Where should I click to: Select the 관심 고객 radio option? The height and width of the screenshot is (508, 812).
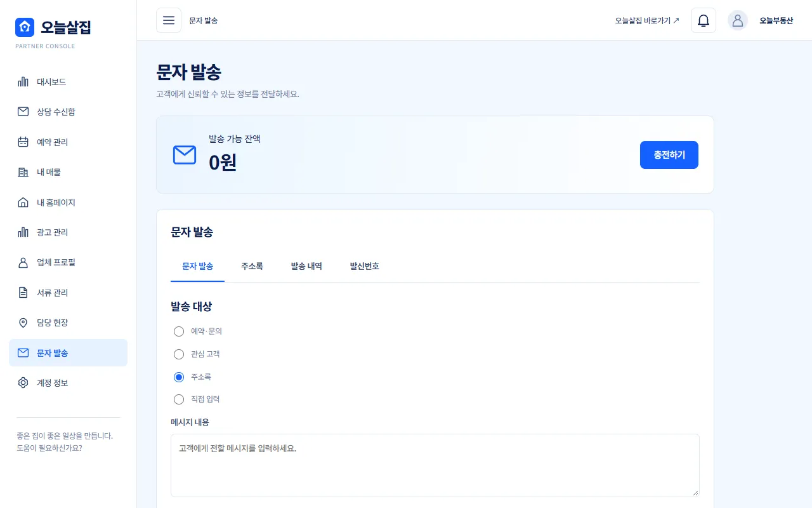pyautogui.click(x=179, y=354)
